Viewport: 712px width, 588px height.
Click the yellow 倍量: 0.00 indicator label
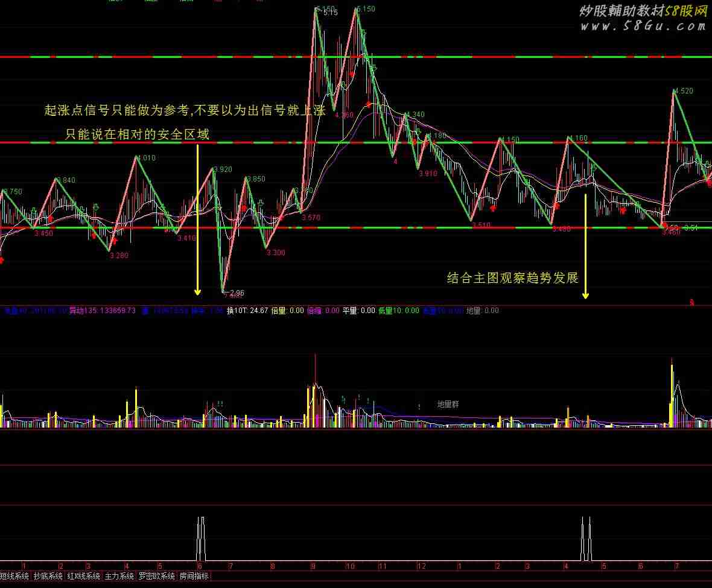pyautogui.click(x=287, y=311)
